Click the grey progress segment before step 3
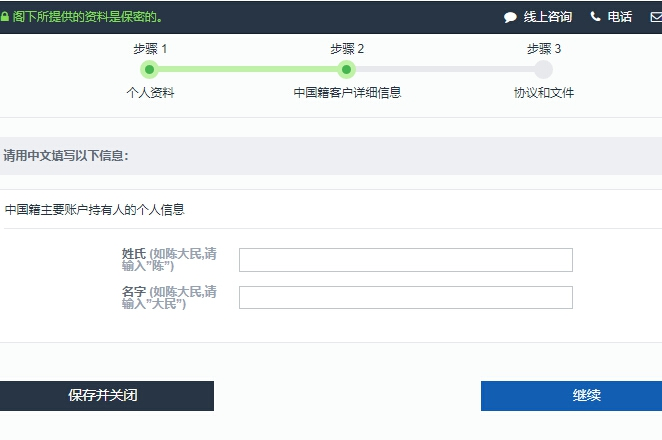The width and height of the screenshot is (662, 440). [445, 69]
